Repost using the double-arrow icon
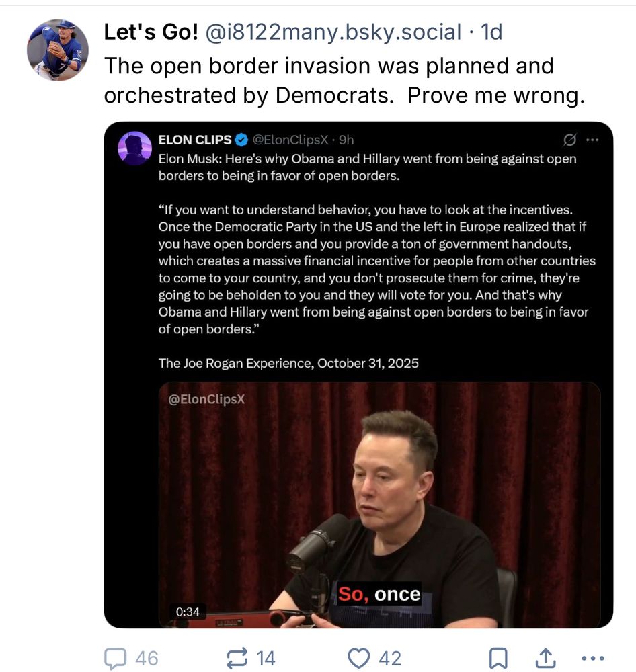Screen dimensions: 636x672 (237, 657)
